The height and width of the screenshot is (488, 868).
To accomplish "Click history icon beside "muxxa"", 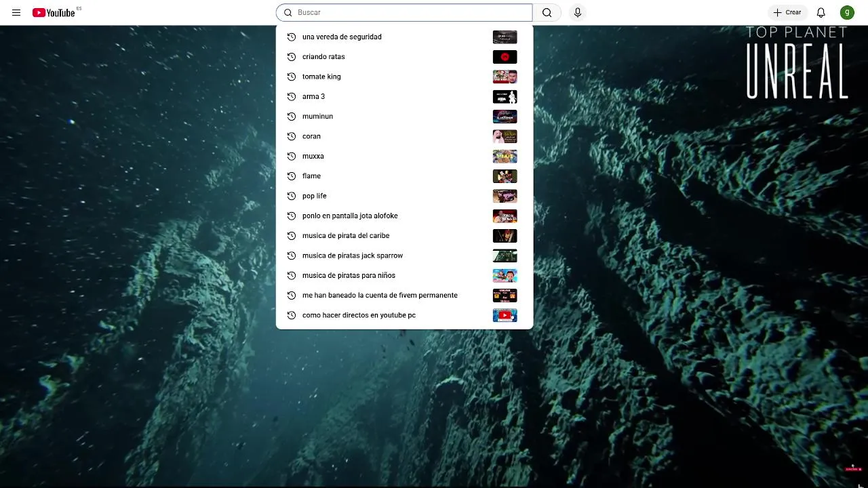I will click(292, 156).
